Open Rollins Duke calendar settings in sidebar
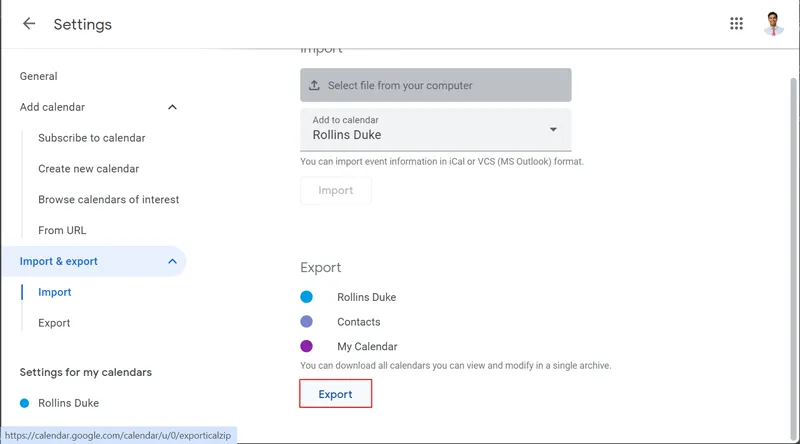 (x=68, y=403)
